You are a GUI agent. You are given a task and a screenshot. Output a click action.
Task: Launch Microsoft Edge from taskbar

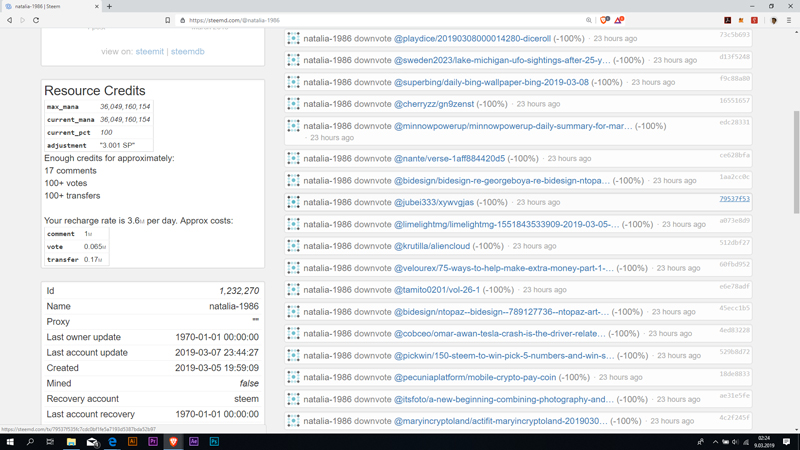click(112, 441)
